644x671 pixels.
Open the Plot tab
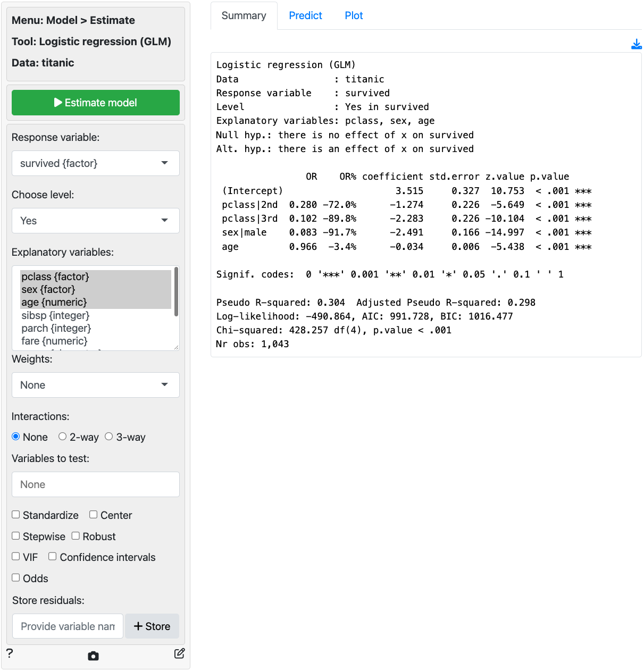click(354, 15)
